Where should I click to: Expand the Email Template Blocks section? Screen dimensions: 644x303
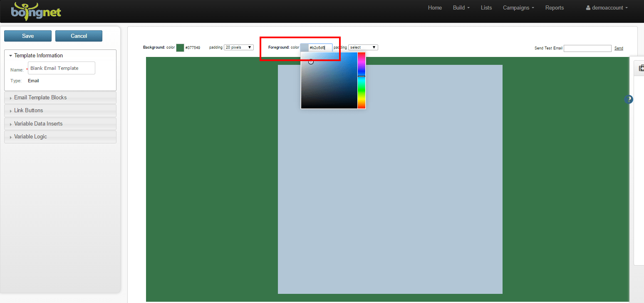point(40,97)
